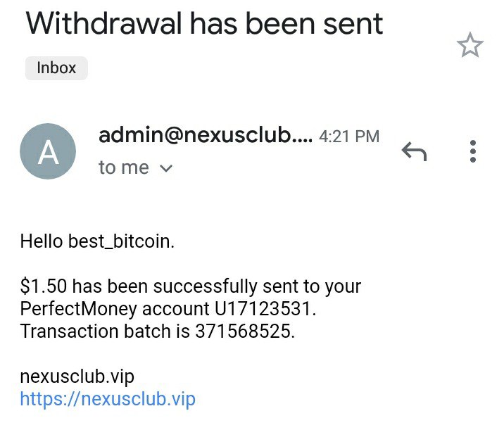Tap the 'Withdrawal has been sent' subject
504x430 pixels.
tap(204, 24)
